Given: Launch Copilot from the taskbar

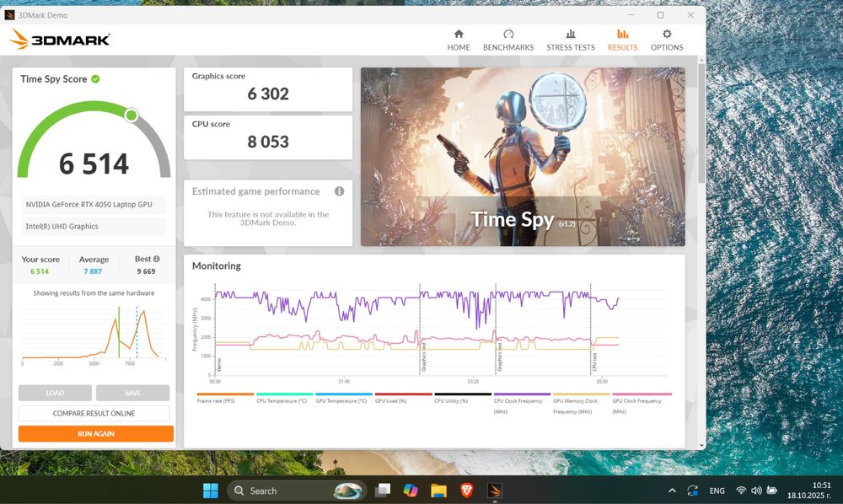Looking at the screenshot, I should (x=411, y=491).
